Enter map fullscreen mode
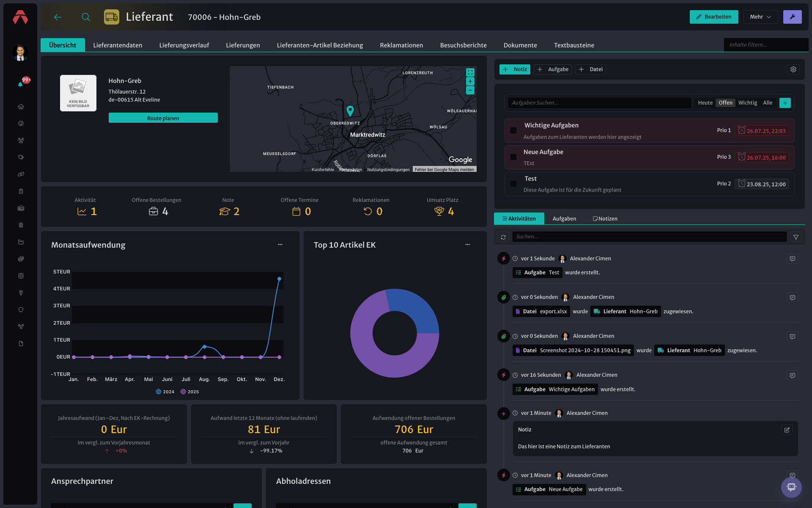812x508 pixels. click(470, 72)
